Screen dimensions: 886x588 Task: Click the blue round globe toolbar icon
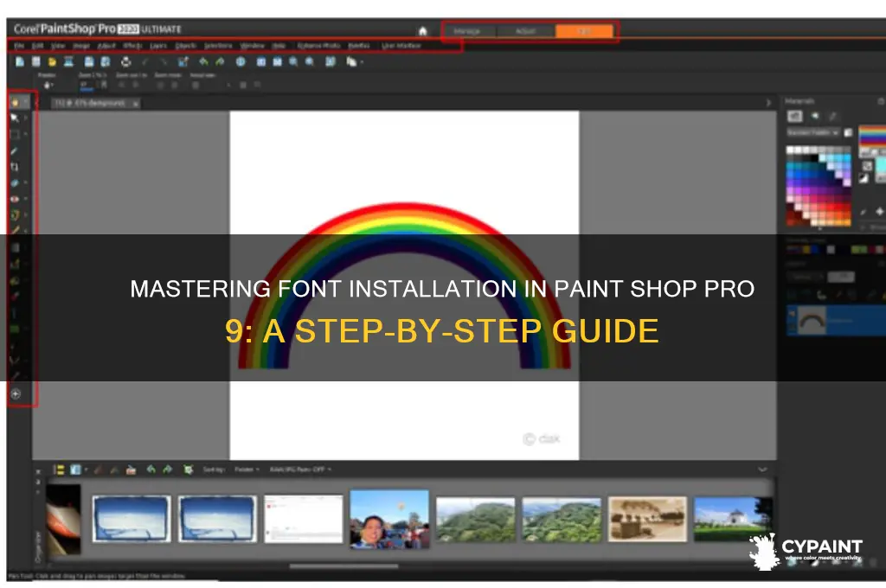point(241,61)
